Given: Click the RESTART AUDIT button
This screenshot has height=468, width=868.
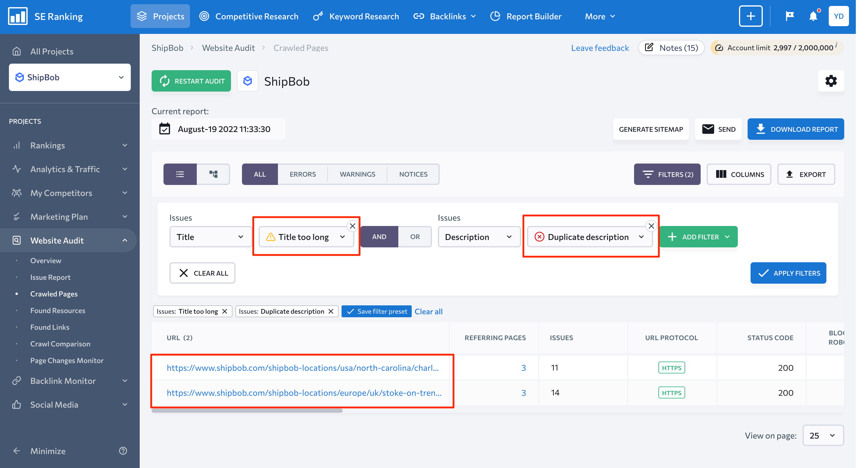Looking at the screenshot, I should [x=191, y=81].
